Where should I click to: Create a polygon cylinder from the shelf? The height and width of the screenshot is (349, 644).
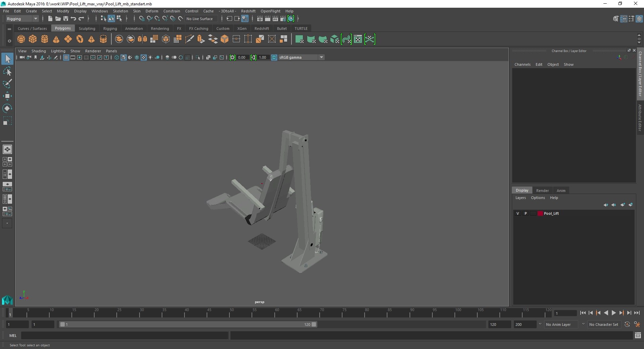pyautogui.click(x=44, y=39)
